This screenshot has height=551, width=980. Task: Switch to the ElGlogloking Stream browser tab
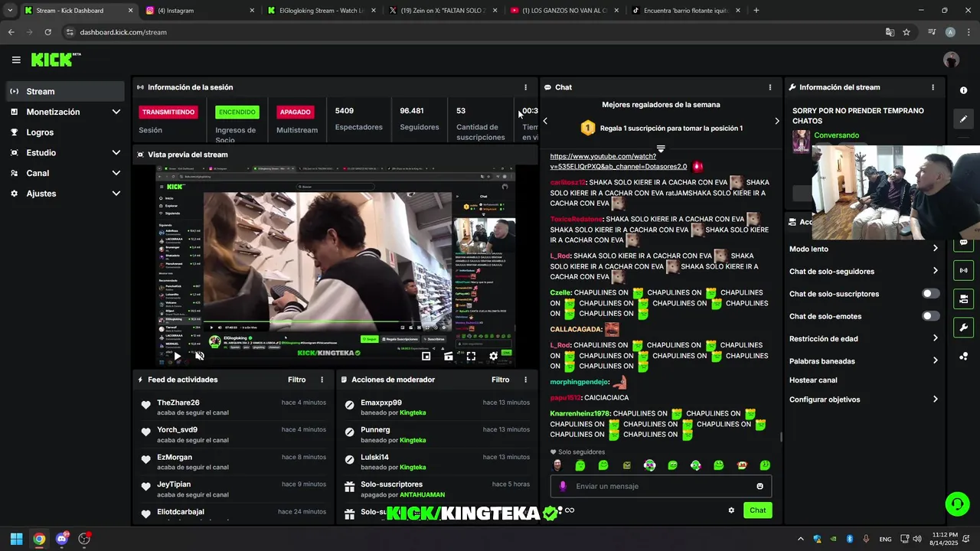pyautogui.click(x=322, y=11)
